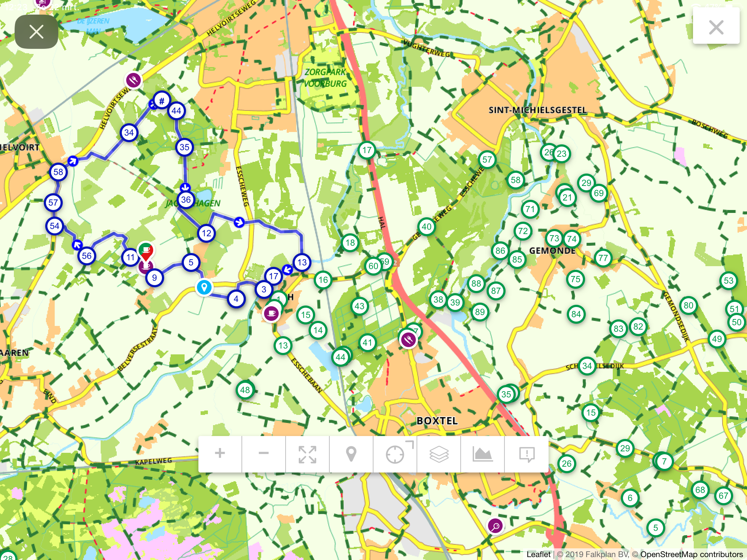Report a map issue via feedback icon

coord(527,454)
